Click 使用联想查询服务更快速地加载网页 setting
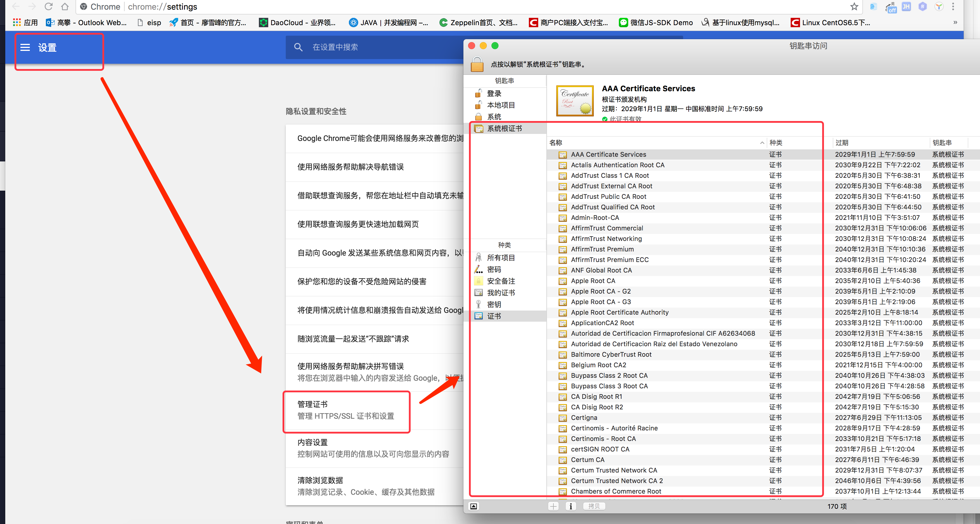This screenshot has width=980, height=524. [375, 224]
